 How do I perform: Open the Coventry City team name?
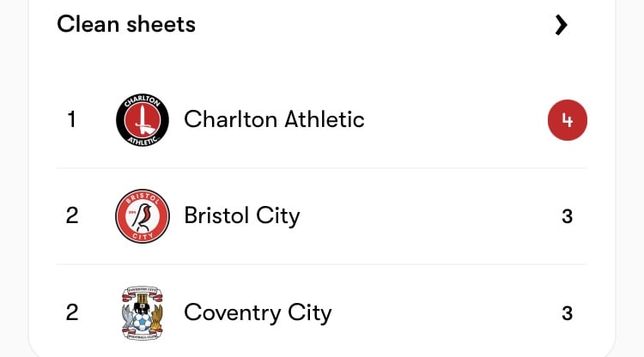tap(258, 313)
